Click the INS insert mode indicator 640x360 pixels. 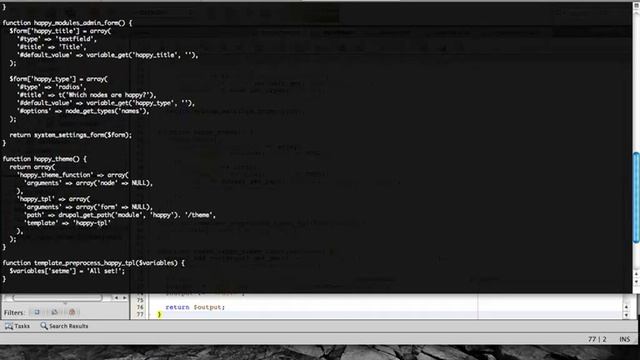click(x=624, y=339)
